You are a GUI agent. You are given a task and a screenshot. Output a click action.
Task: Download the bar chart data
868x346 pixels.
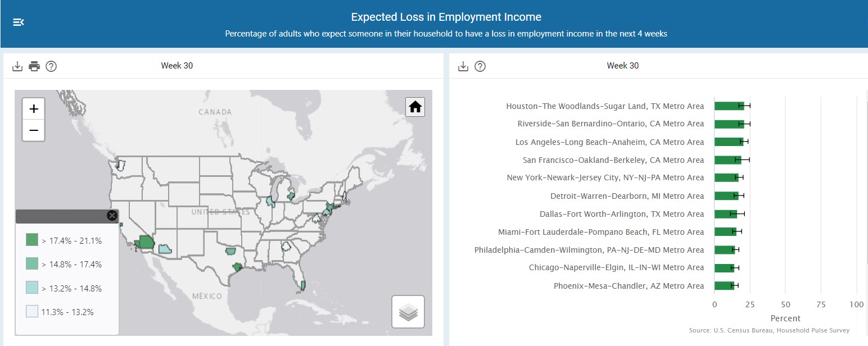pyautogui.click(x=463, y=66)
